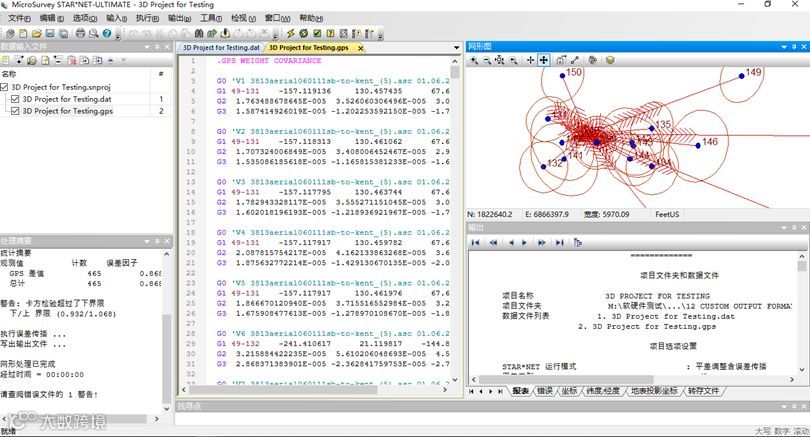Click the move up arrow in data files toolbar

(111, 60)
